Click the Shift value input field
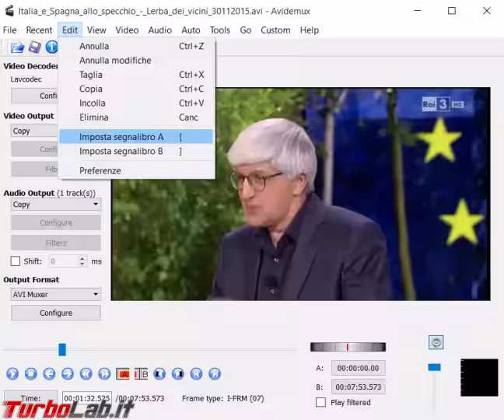Image resolution: width=504 pixels, height=420 pixels. pos(63,261)
